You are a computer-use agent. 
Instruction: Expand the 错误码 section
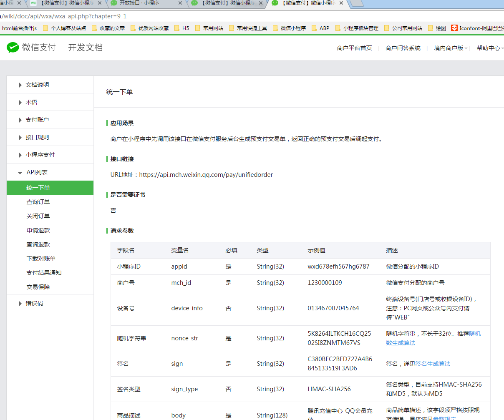tap(50, 303)
